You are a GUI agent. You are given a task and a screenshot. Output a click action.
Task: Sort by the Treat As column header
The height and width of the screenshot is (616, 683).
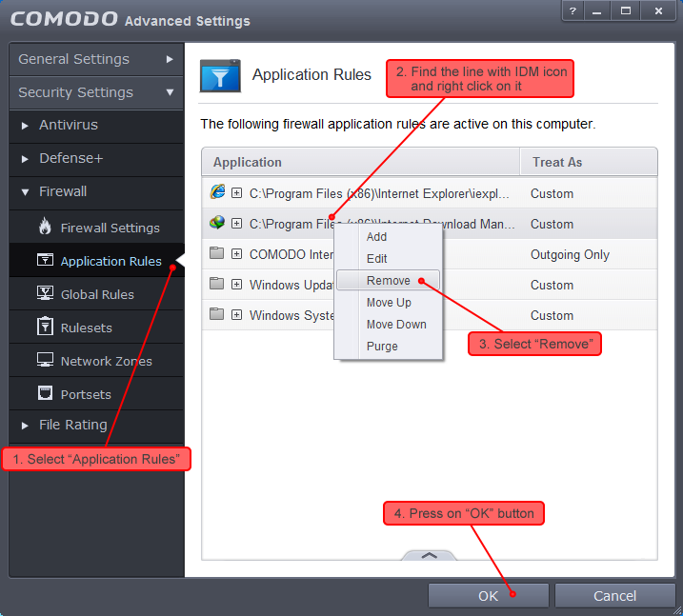point(589,162)
